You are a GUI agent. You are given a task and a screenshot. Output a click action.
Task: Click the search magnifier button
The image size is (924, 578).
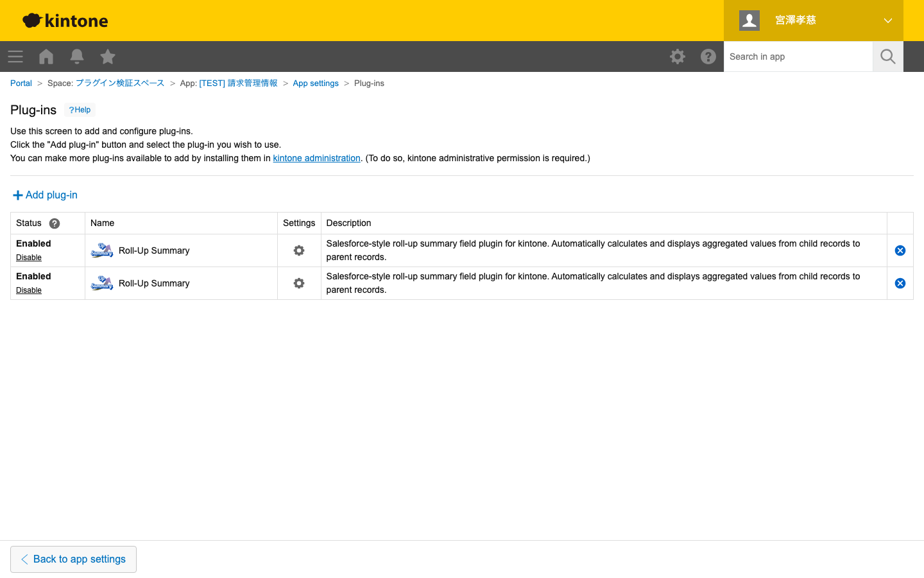pyautogui.click(x=887, y=57)
